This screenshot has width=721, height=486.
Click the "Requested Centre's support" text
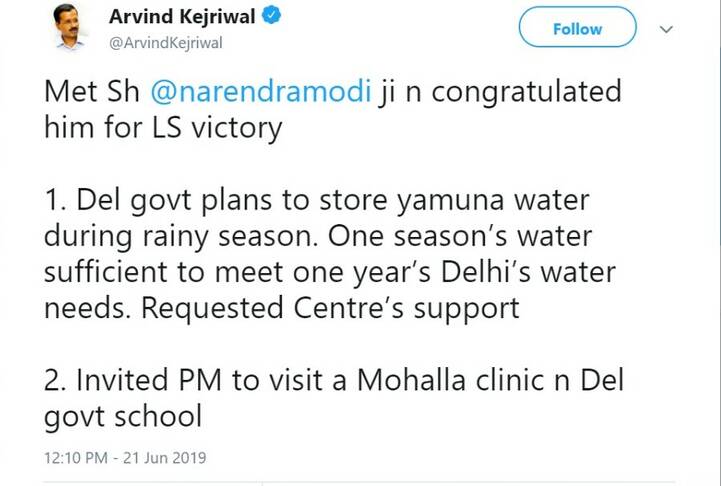click(331, 308)
